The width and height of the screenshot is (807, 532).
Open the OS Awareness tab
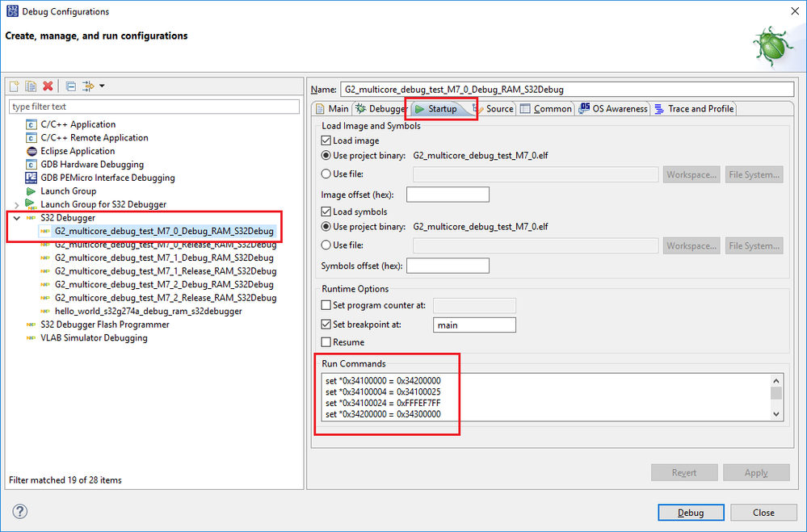[613, 109]
